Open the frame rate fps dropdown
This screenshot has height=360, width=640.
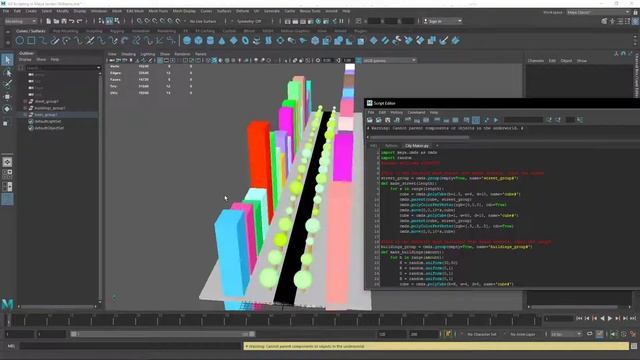(x=566, y=334)
